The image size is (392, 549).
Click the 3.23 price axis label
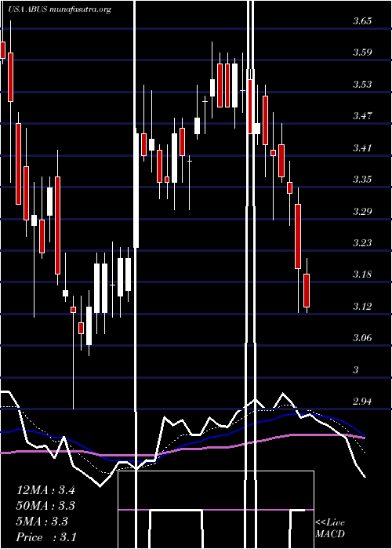(x=362, y=242)
